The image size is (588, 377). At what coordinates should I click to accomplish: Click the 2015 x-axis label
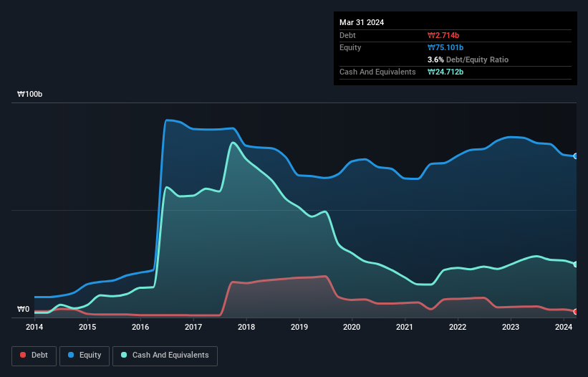(x=87, y=327)
